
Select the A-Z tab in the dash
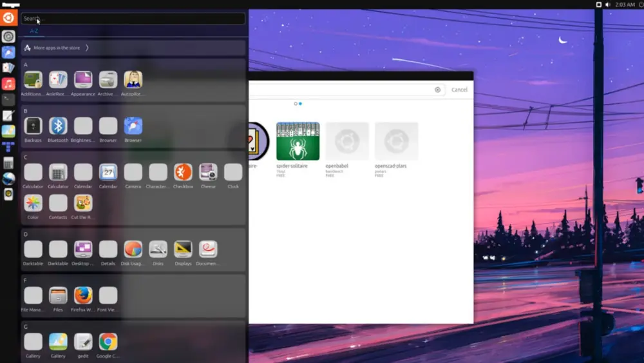33,31
